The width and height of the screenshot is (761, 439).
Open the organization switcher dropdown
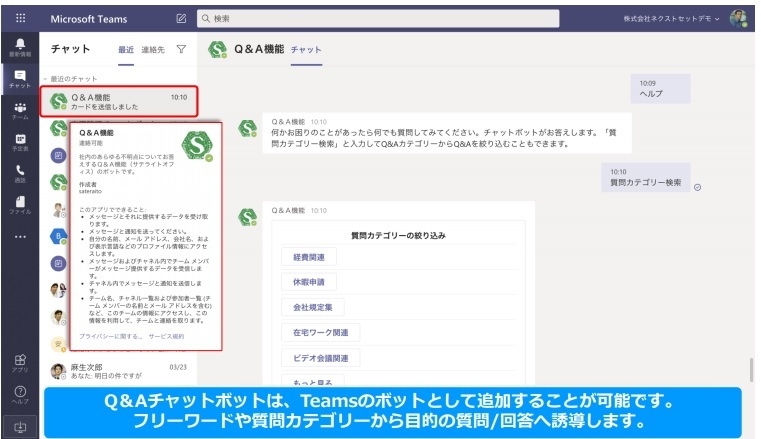[671, 18]
